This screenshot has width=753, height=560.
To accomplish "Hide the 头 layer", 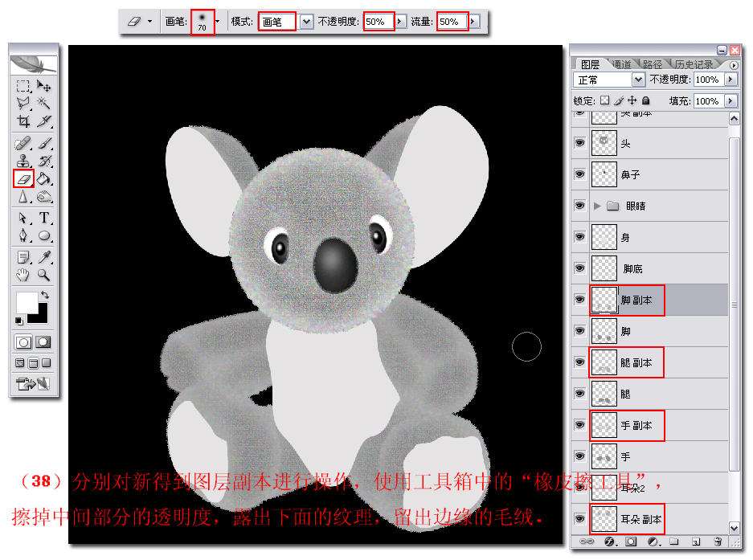I will [x=580, y=143].
